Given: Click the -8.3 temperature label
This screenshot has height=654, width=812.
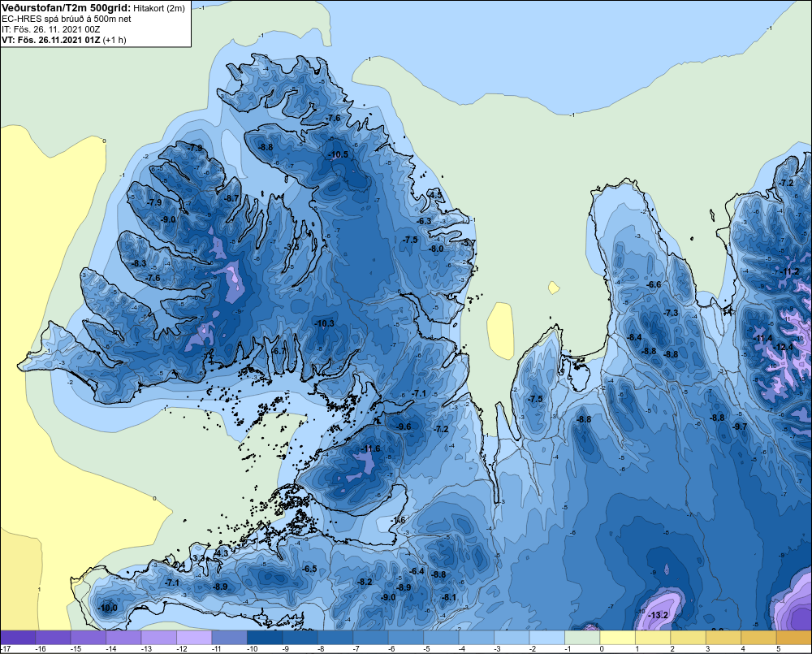Looking at the screenshot, I should coord(139,263).
